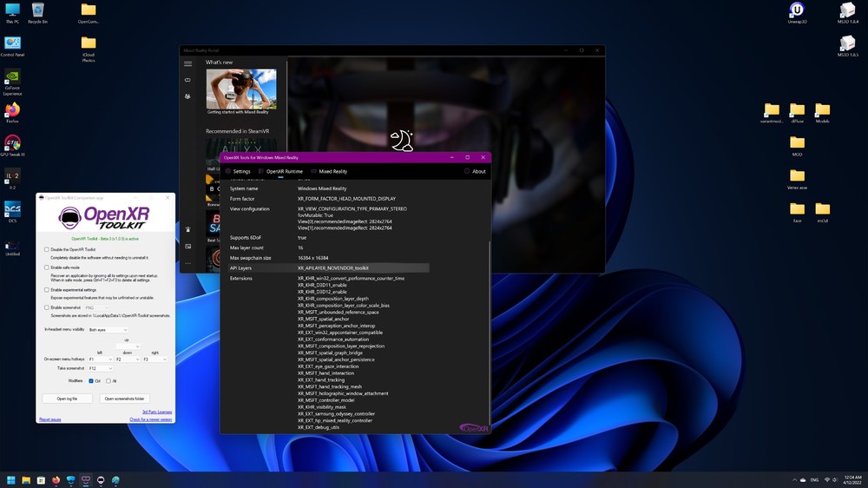Click the headset icon in Portal sidebar

[x=187, y=80]
